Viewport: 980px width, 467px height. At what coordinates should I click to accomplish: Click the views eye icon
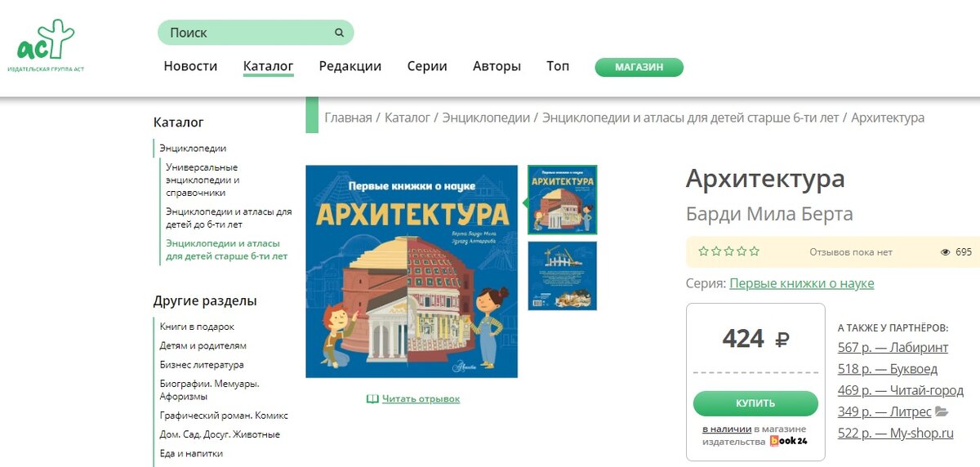[x=946, y=252]
